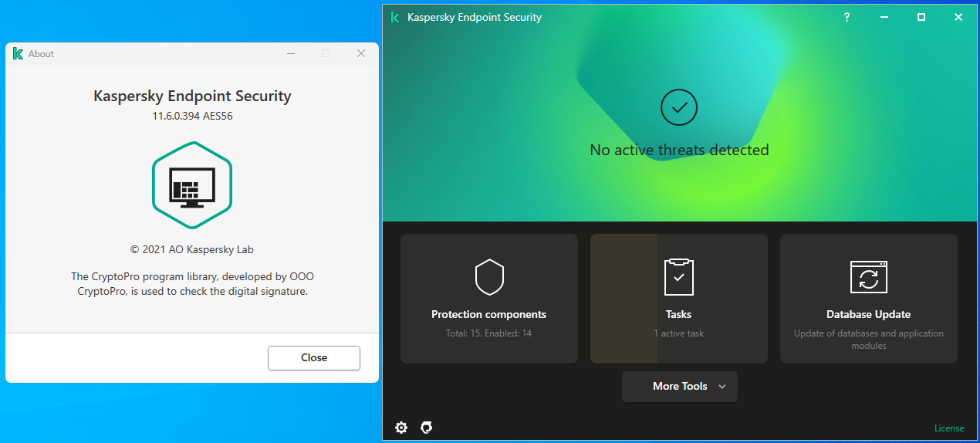Open the License link
Viewport: 980px width, 443px height.
click(x=949, y=428)
